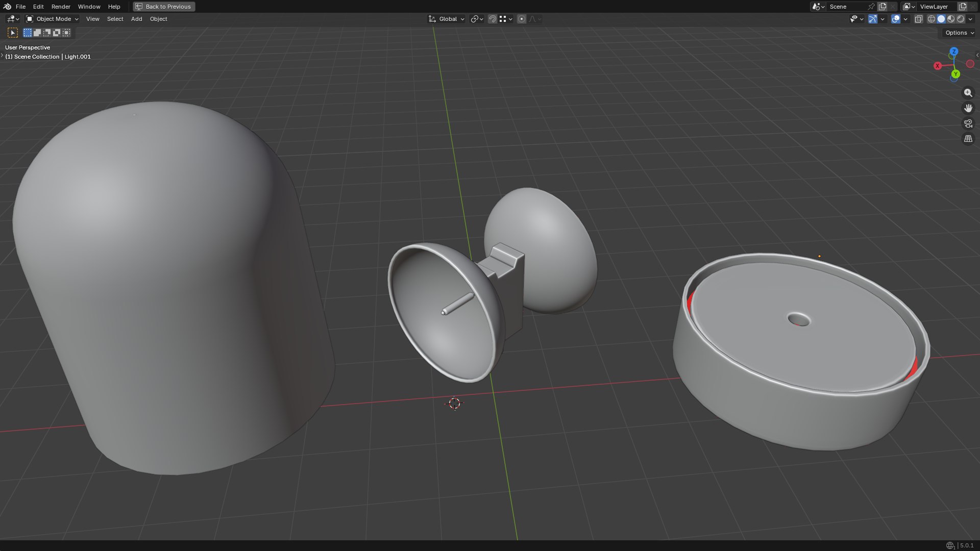Choose the Invert Selection mode icon
The image size is (980, 551).
coord(57,33)
